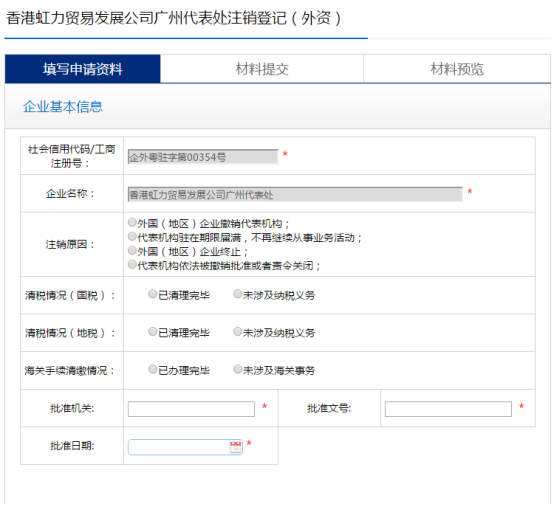Click the 注销原因 label
Viewport: 554px width, 505px height.
pos(70,244)
